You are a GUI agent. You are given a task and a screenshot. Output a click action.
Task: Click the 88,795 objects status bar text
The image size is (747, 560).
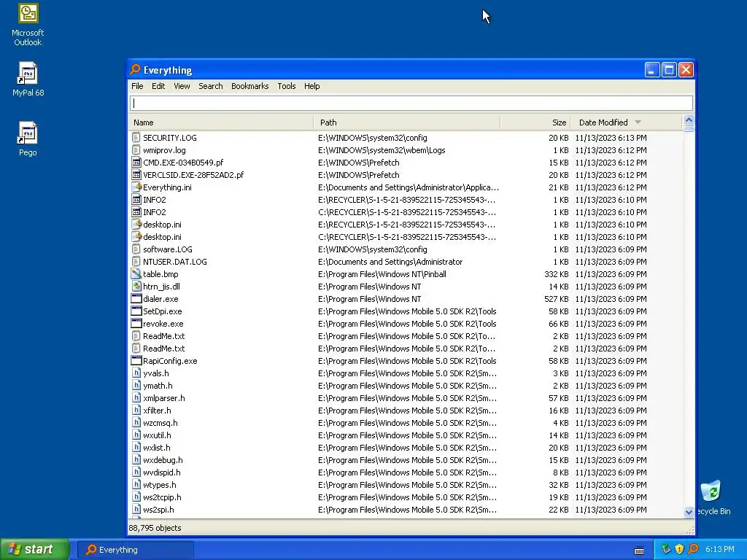[x=155, y=528]
